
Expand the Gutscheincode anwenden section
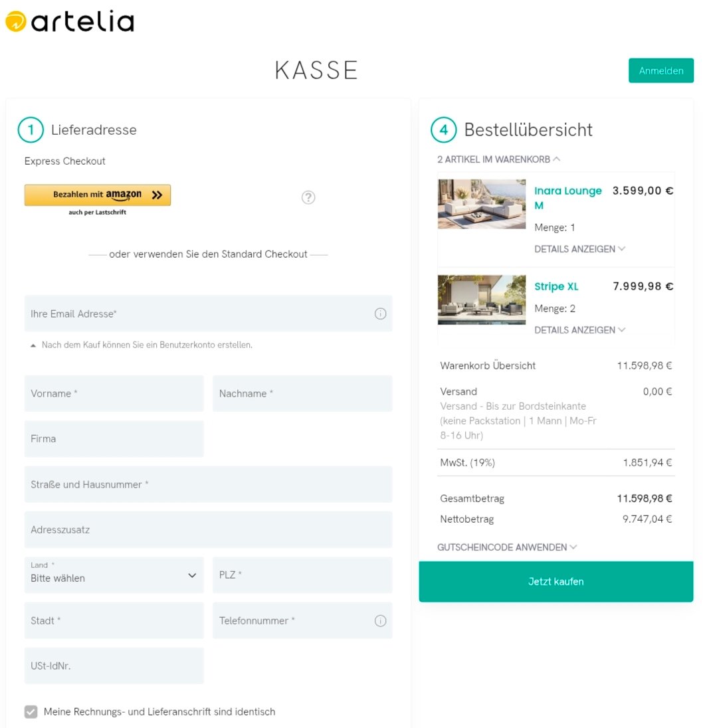coord(506,547)
